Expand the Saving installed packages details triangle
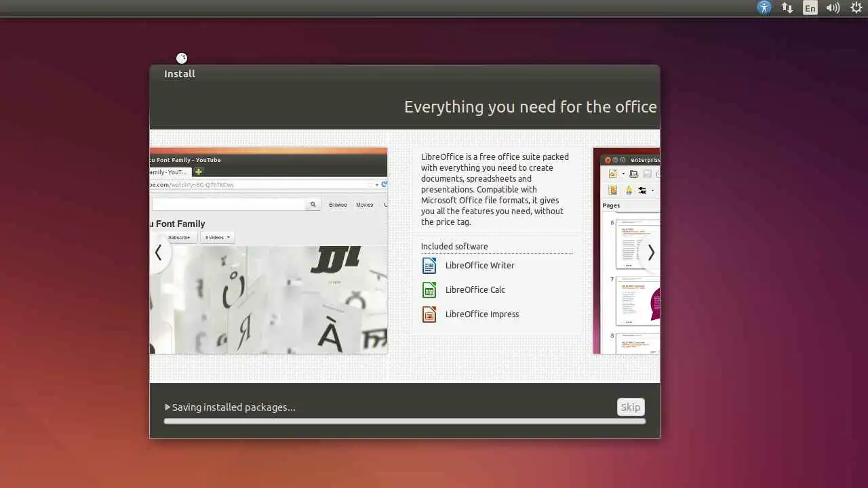 pyautogui.click(x=167, y=407)
